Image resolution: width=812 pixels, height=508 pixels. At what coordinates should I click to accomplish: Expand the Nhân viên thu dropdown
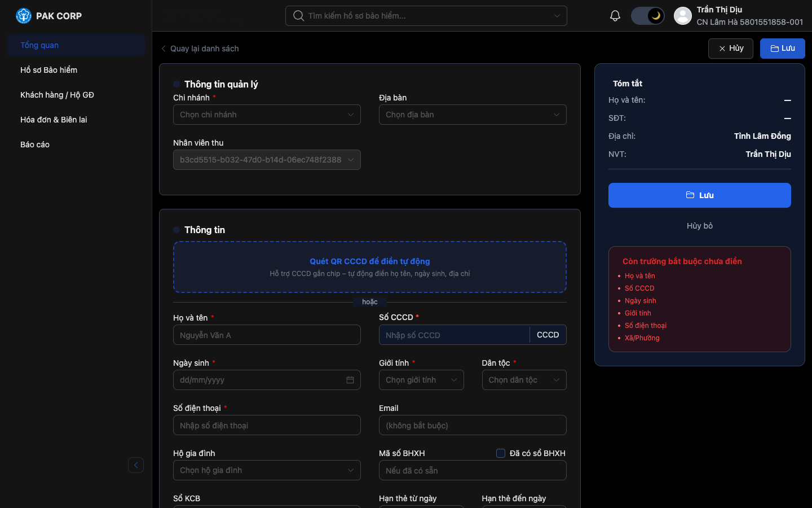coord(267,160)
